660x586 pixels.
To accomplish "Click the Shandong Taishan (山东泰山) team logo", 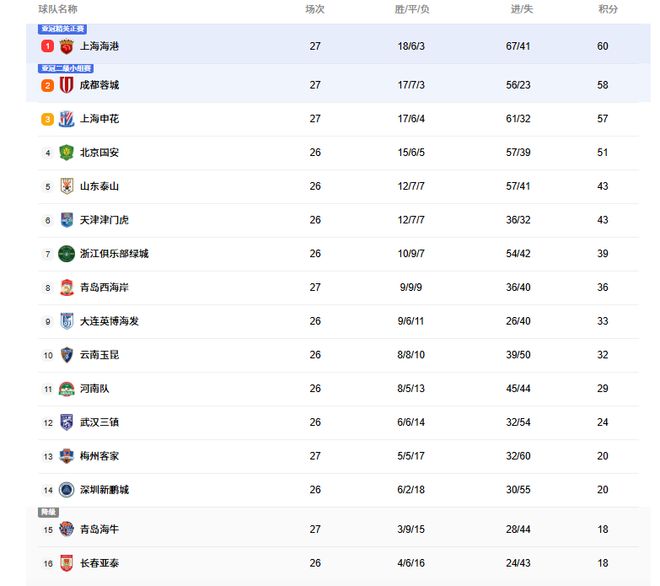I will tap(66, 186).
